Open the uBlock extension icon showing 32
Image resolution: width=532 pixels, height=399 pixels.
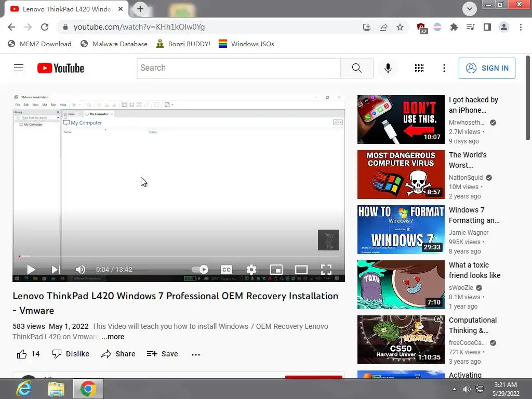422,28
